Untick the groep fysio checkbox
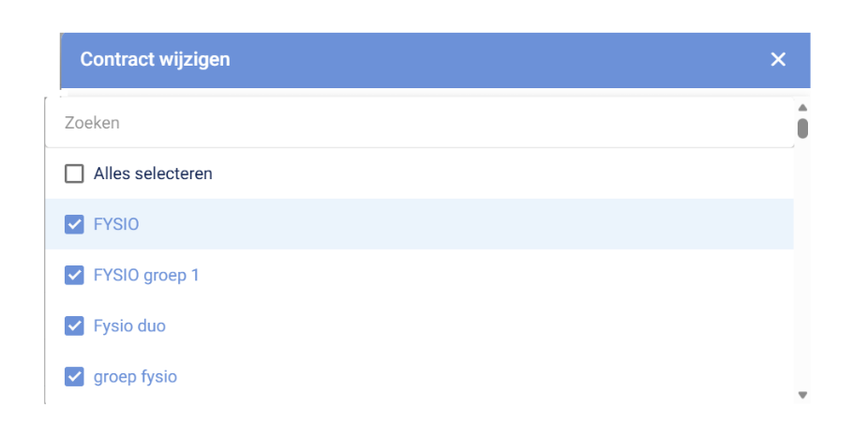 tap(74, 377)
